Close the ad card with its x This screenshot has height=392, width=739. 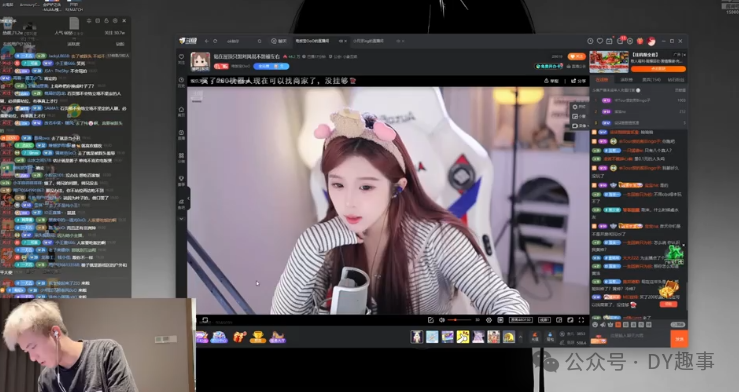(x=684, y=55)
